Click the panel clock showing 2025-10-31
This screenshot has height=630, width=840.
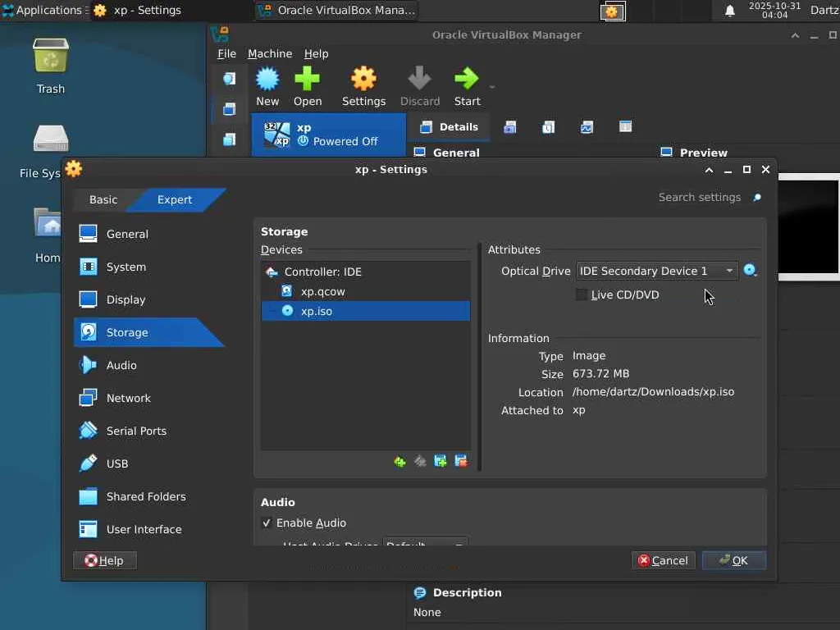774,10
